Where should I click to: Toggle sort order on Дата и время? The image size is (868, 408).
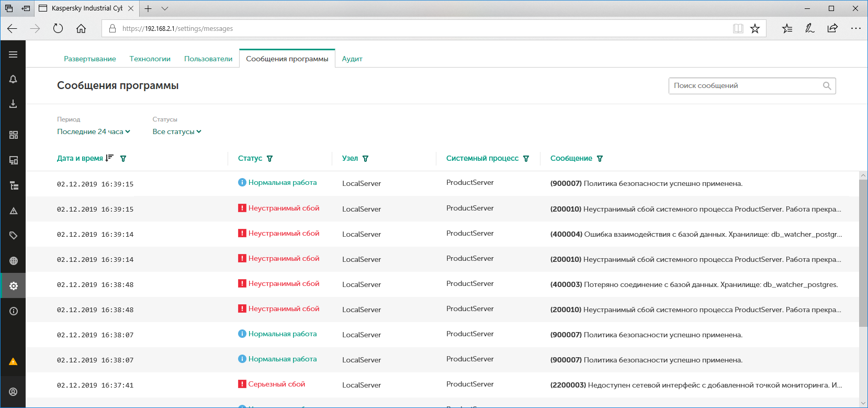109,158
